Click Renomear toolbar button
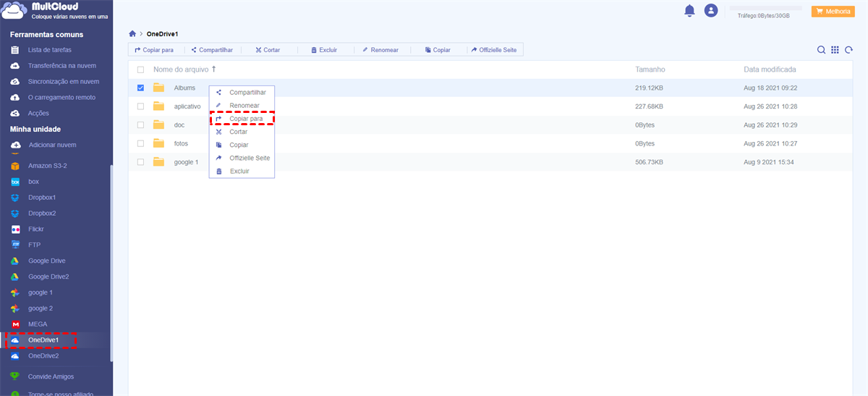This screenshot has height=396, width=868. (380, 50)
